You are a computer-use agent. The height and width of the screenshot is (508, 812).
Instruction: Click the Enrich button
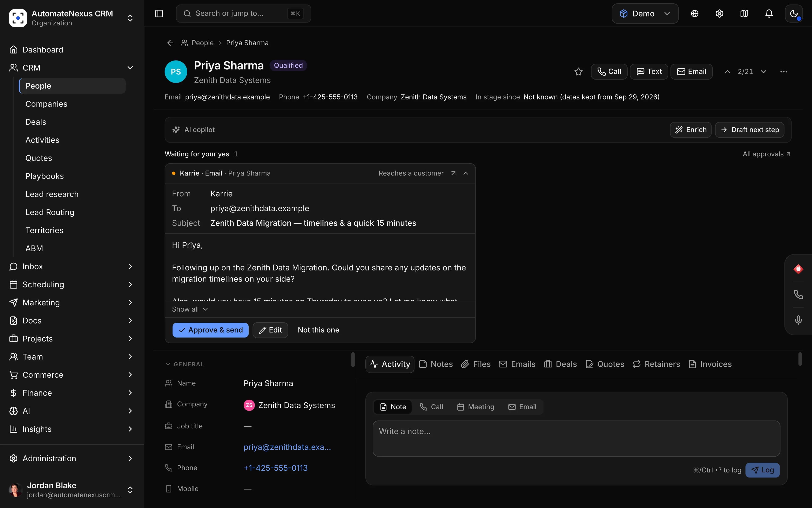[691, 130]
